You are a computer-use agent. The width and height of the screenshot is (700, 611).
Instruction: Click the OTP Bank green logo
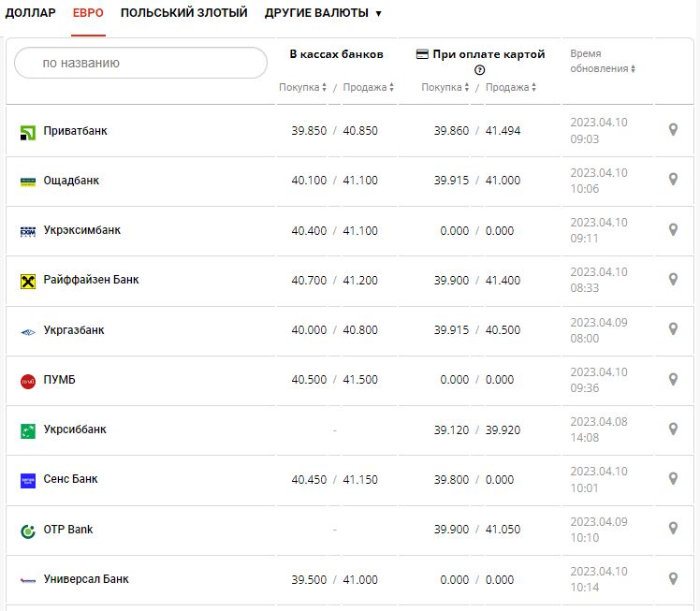click(28, 531)
